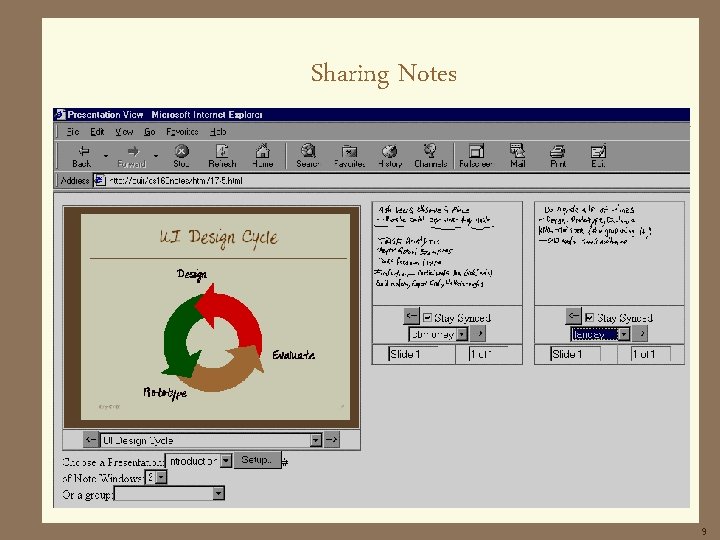Image resolution: width=720 pixels, height=540 pixels.
Task: Open the File menu
Action: click(x=73, y=132)
